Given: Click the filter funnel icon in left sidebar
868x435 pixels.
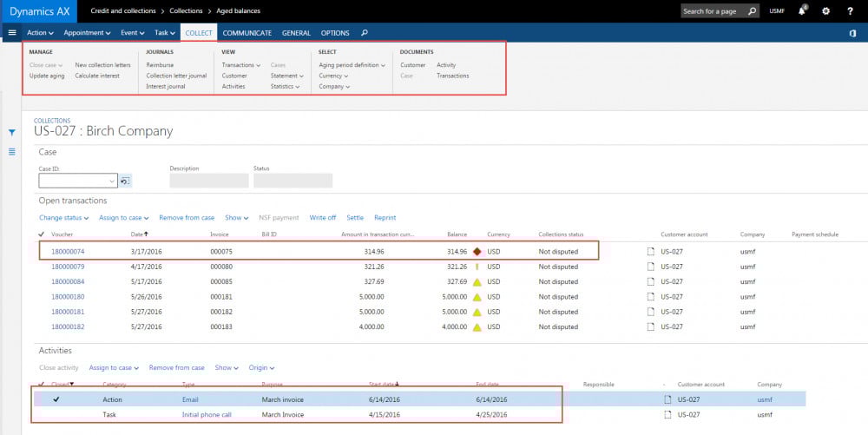Looking at the screenshot, I should point(12,133).
